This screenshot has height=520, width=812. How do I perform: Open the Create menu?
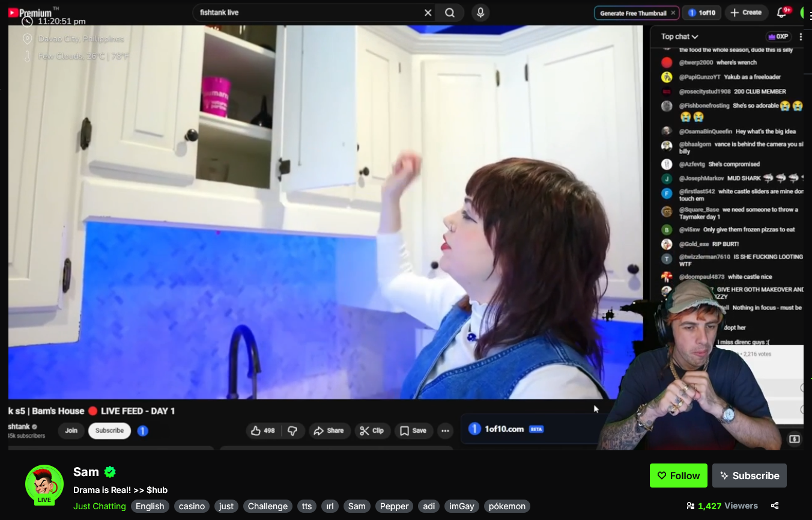pyautogui.click(x=745, y=13)
